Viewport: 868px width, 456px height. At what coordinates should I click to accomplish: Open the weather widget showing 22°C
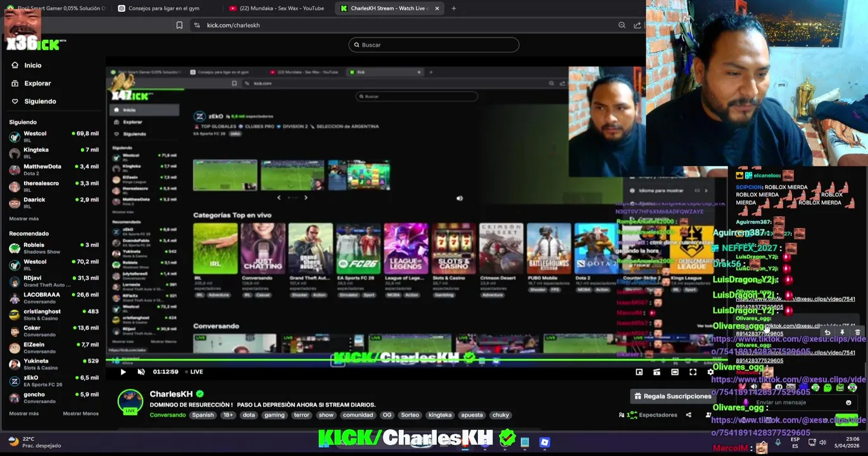35,442
